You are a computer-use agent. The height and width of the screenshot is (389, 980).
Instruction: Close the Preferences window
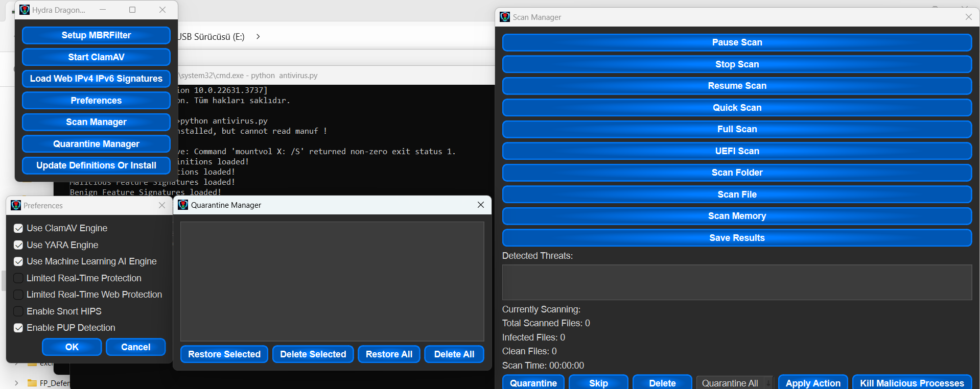(162, 205)
